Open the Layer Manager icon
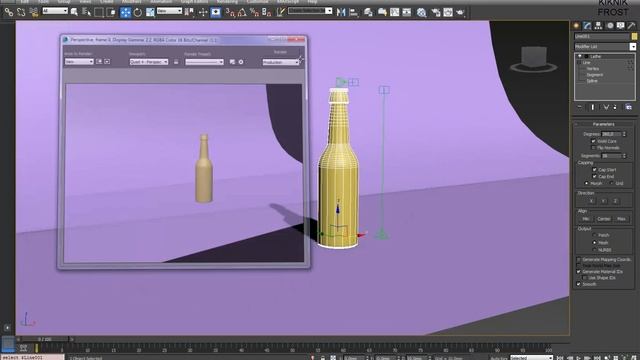Screen dimensions: 640x360 pos(368,12)
